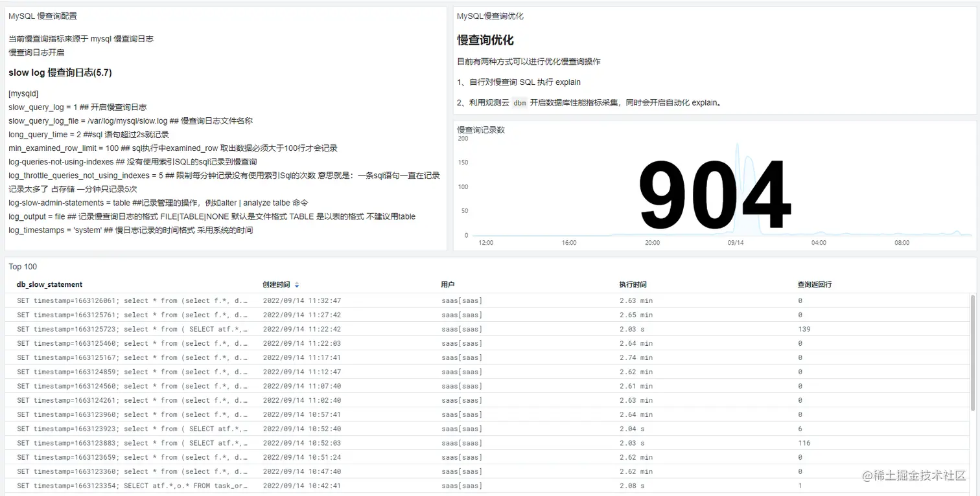Click the Top 100 panel title

(23, 267)
